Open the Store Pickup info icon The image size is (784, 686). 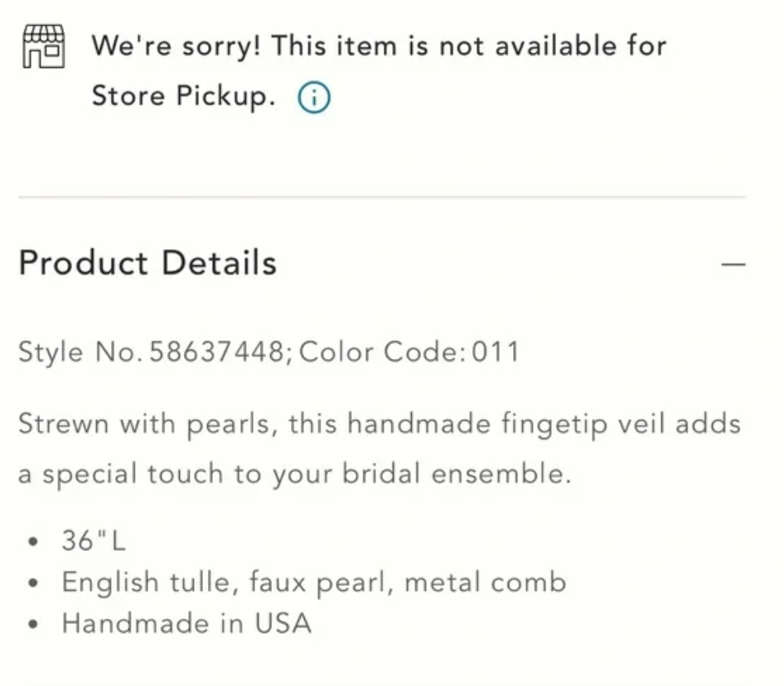pos(313,99)
